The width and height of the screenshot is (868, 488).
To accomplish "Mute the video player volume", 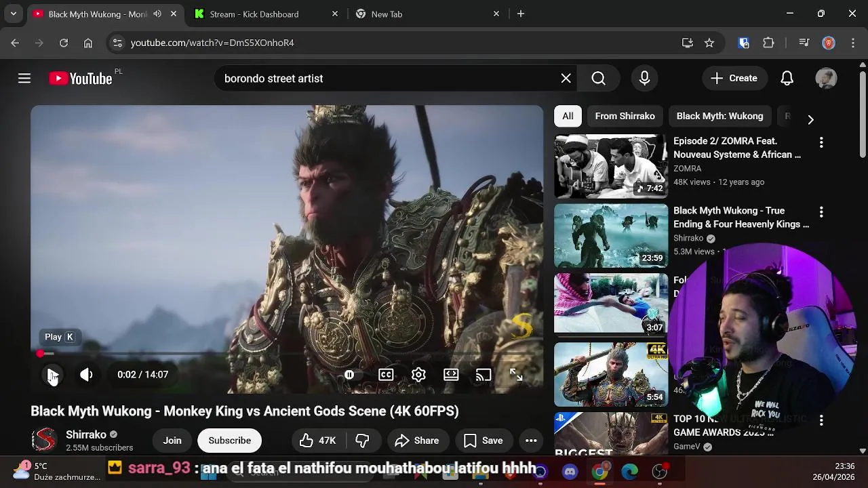I will tap(86, 375).
